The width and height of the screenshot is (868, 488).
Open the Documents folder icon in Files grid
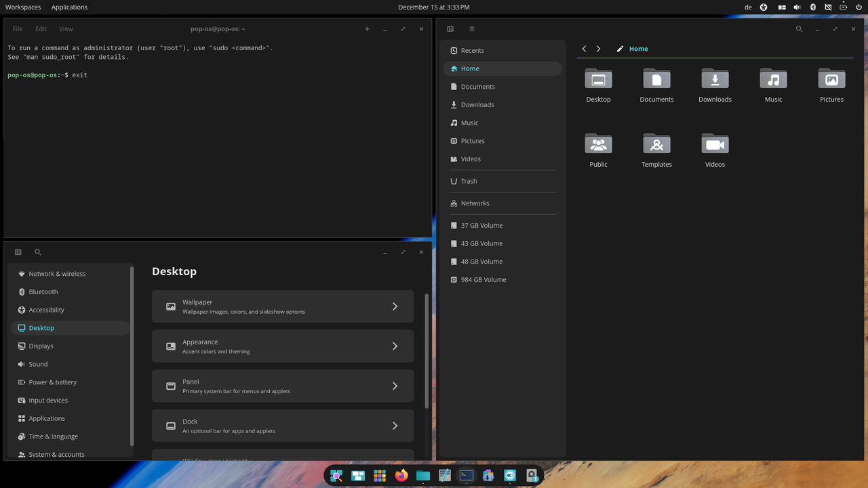[656, 79]
